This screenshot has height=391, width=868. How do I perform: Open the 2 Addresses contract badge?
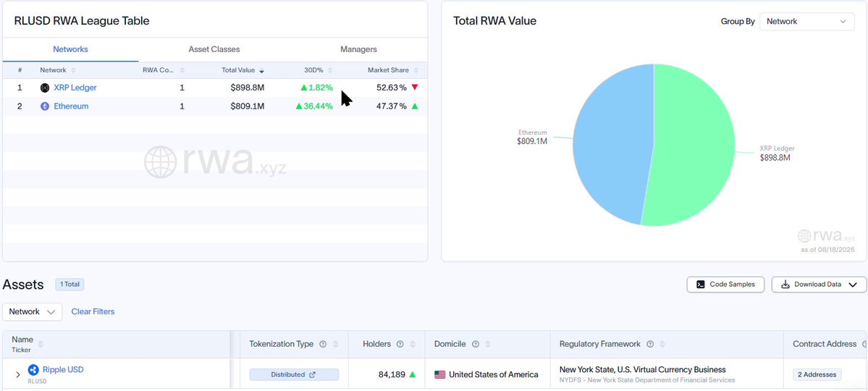pos(817,374)
